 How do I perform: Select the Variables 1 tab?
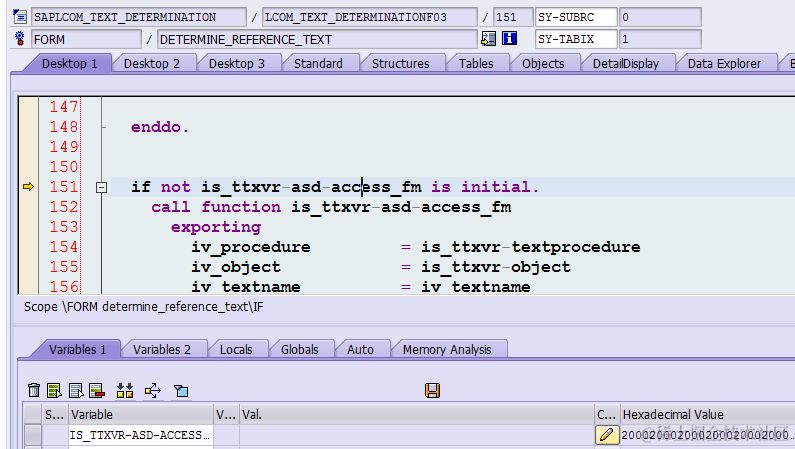(x=78, y=349)
